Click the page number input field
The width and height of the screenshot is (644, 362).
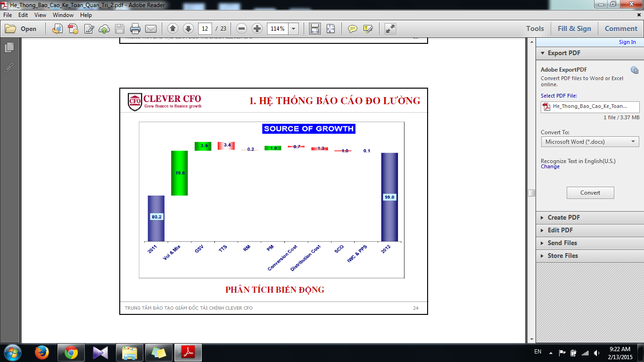[x=205, y=29]
